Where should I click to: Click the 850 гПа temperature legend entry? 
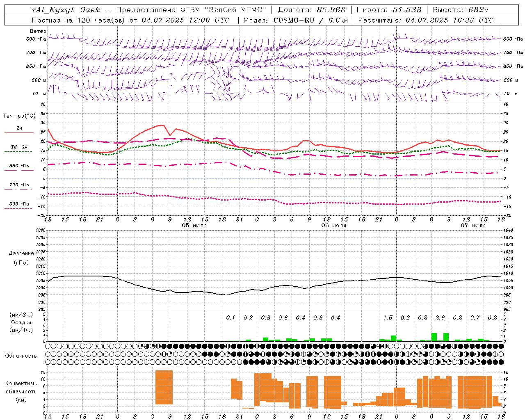pyautogui.click(x=19, y=166)
